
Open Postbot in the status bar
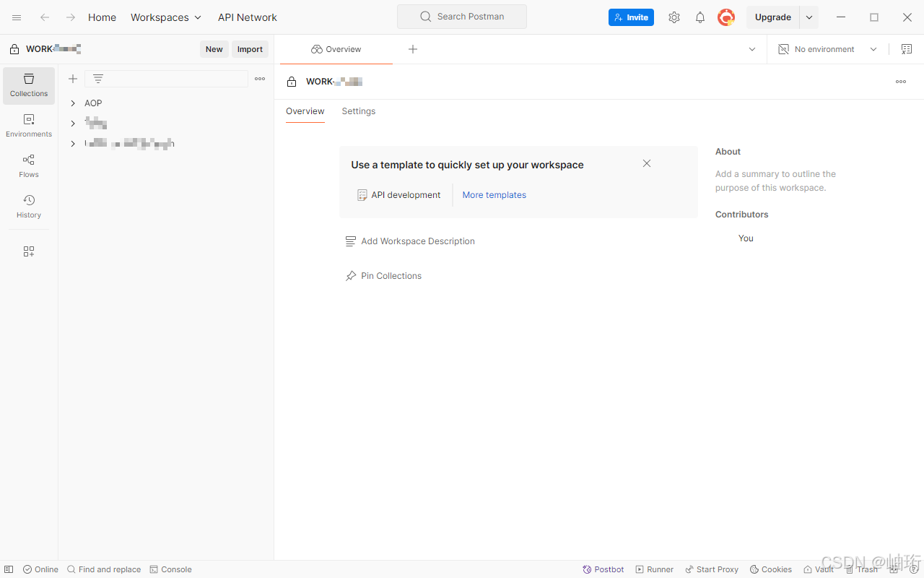(x=603, y=569)
